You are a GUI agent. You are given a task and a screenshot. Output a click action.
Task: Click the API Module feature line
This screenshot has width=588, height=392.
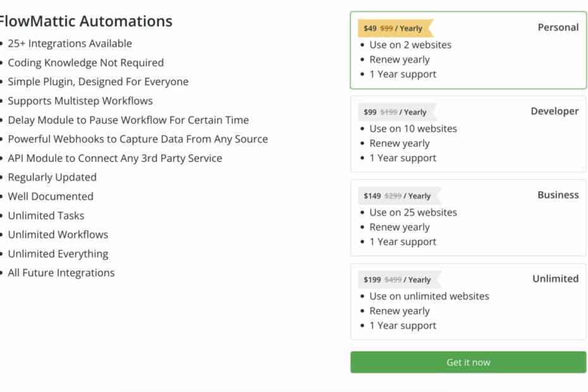[114, 158]
